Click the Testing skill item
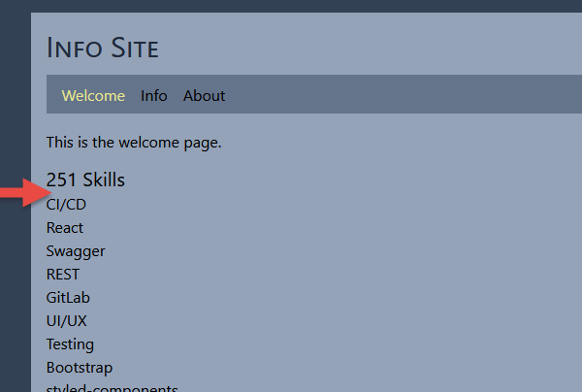Image resolution: width=582 pixels, height=392 pixels. 70,343
